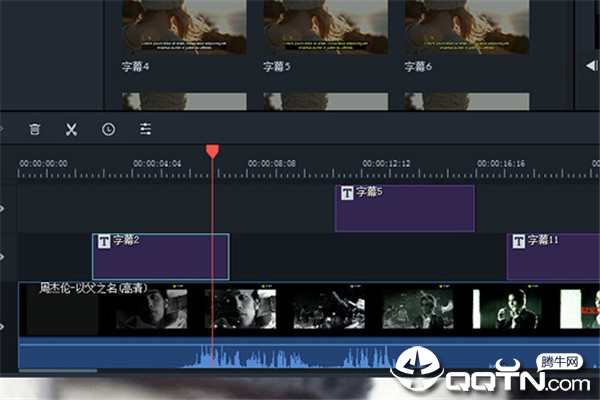600x400 pixels.
Task: Click the 字幕5 template label in library
Action: tap(277, 67)
